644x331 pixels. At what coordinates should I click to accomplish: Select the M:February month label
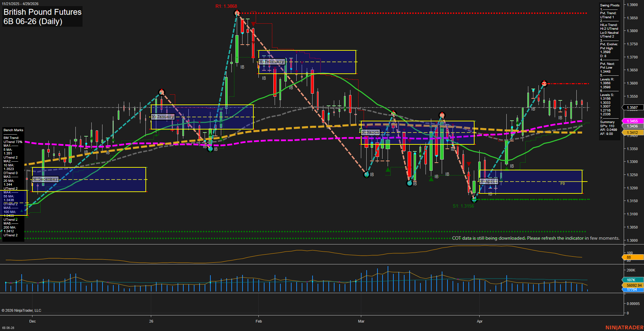(272, 62)
